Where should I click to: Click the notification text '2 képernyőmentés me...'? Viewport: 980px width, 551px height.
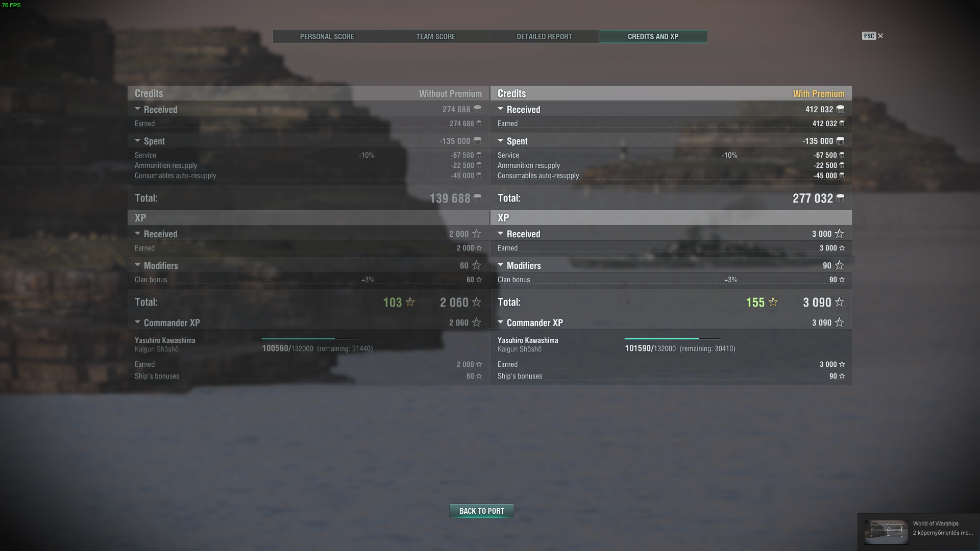pos(943,533)
